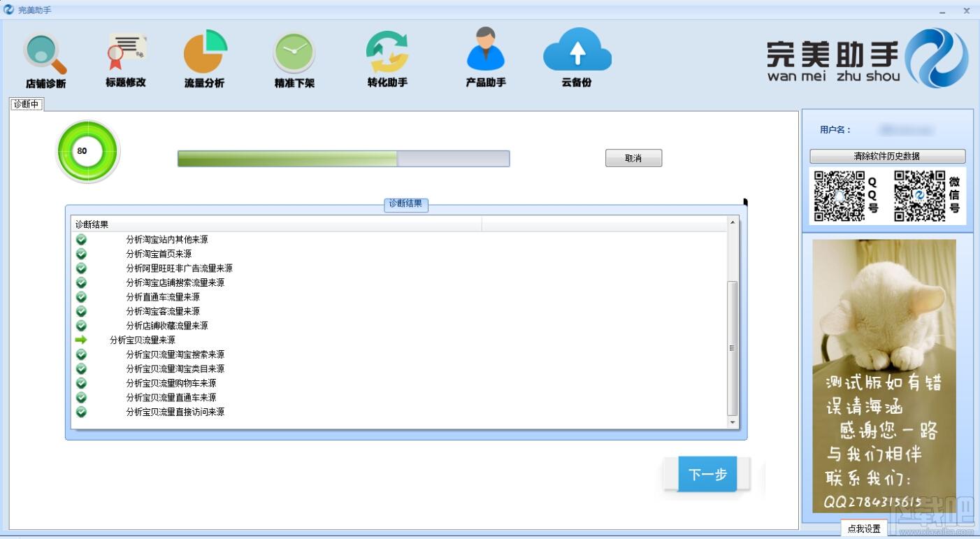The height and width of the screenshot is (539, 980).
Task: Click the 用户名 label
Action: (x=835, y=129)
